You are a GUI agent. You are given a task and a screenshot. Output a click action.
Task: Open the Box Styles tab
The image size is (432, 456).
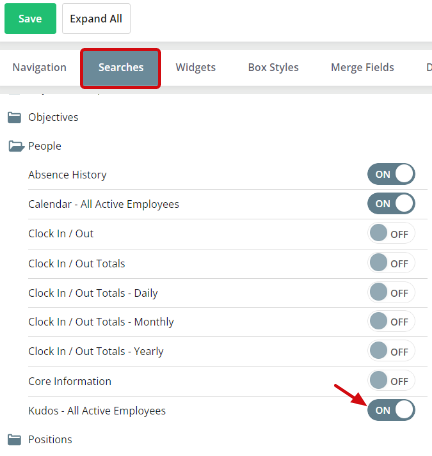273,68
